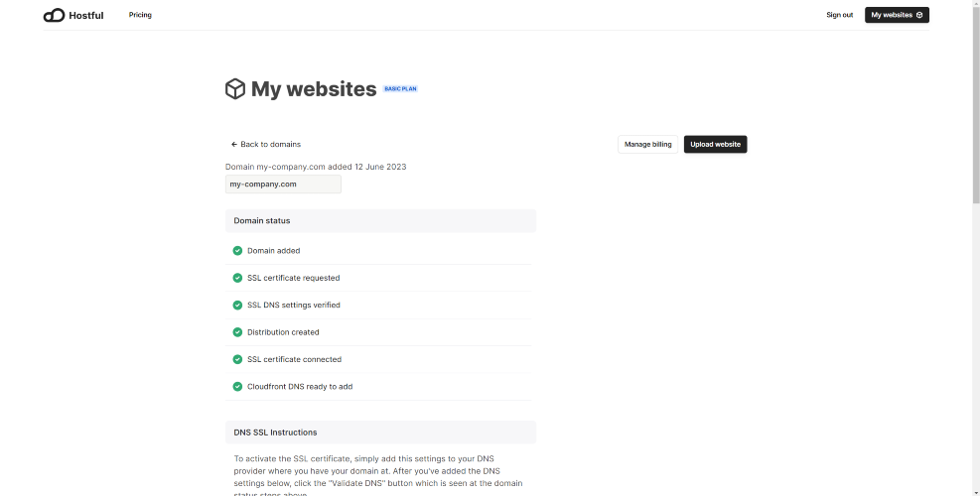Click the my-company.com domain input field
Screen dimensions: 980x496
[x=283, y=185]
